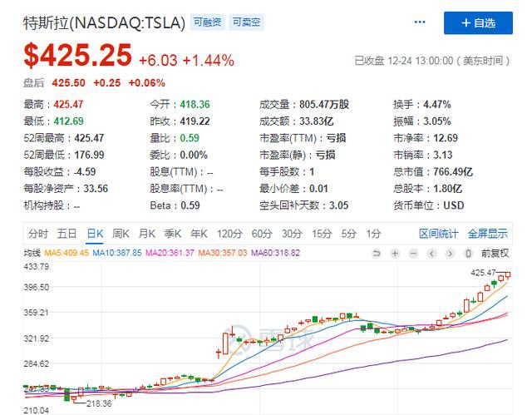Viewport: 532px width, 415px height.
Task: Switch to the 15分 chart tab
Action: click(x=322, y=234)
